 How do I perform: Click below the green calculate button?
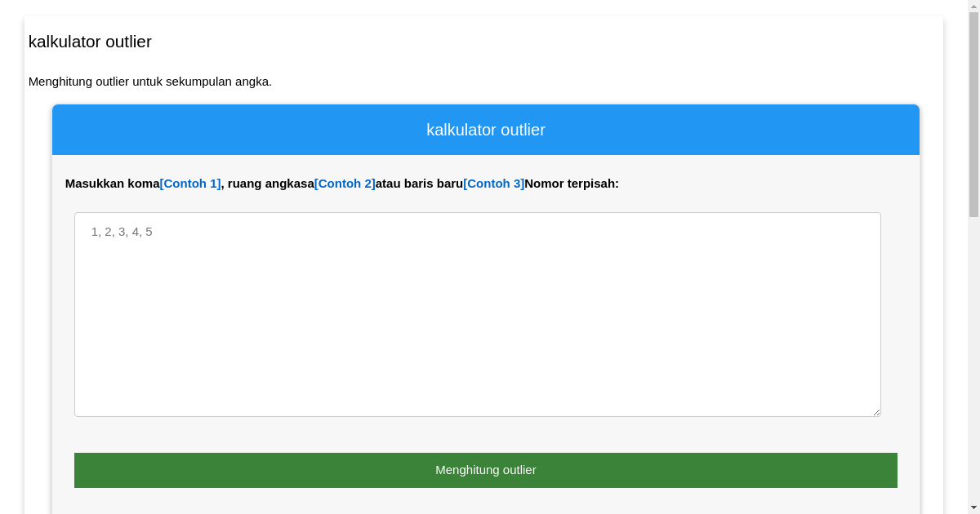click(486, 502)
